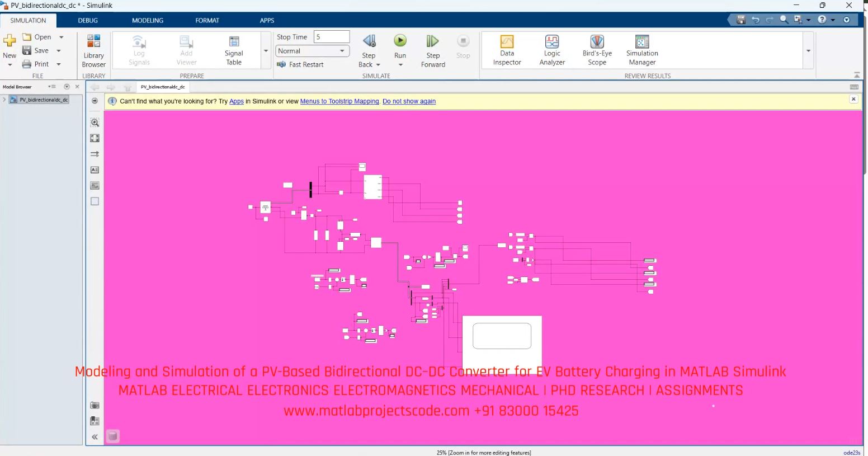
Task: Click Fit to View in the canvas palette
Action: pos(95,138)
